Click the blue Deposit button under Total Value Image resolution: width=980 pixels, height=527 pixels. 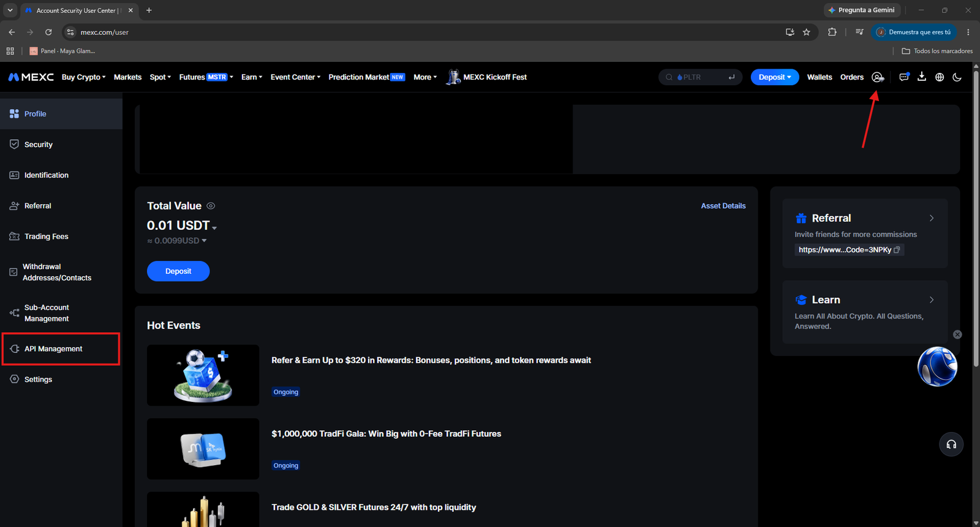click(178, 271)
